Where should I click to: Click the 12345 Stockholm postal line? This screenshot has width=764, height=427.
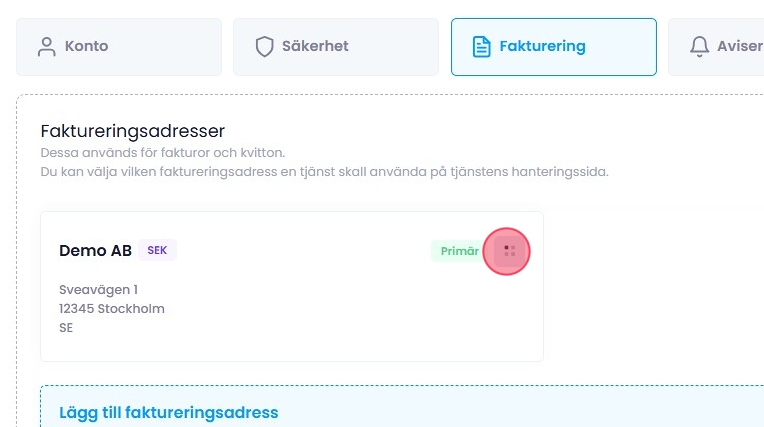(112, 308)
